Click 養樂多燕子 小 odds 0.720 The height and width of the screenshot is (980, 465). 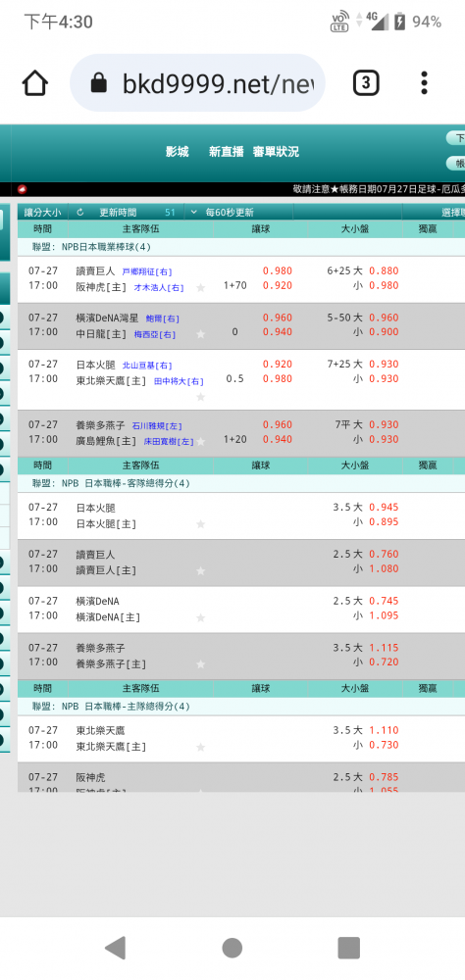pyautogui.click(x=384, y=662)
